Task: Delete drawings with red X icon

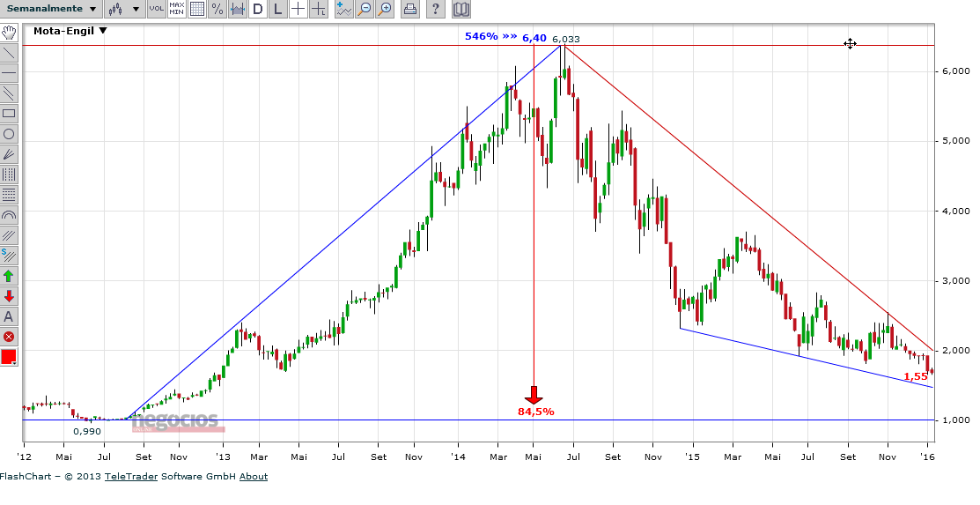Action: pos(9,337)
